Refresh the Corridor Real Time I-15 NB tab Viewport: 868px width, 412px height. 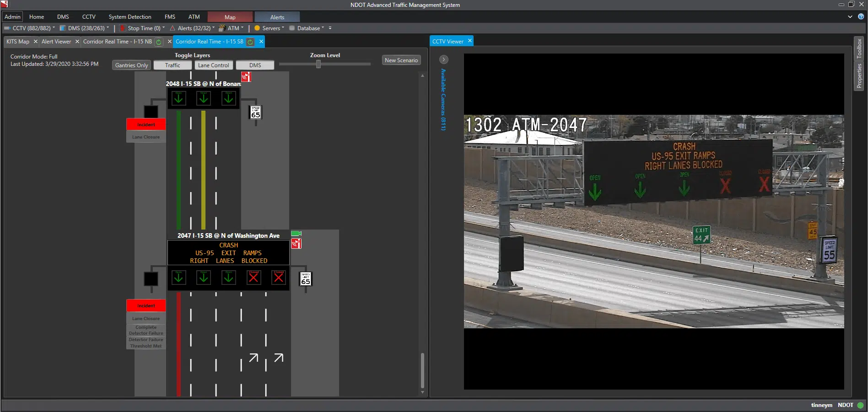(159, 42)
